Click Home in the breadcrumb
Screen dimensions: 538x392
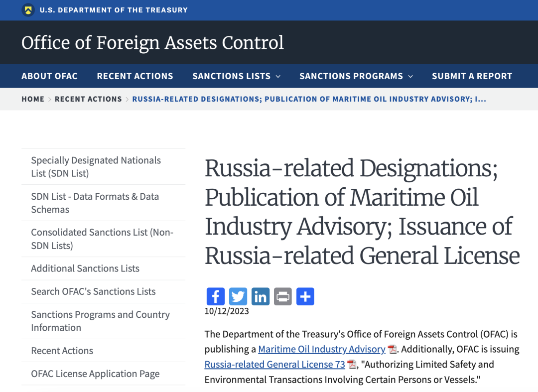coord(33,99)
